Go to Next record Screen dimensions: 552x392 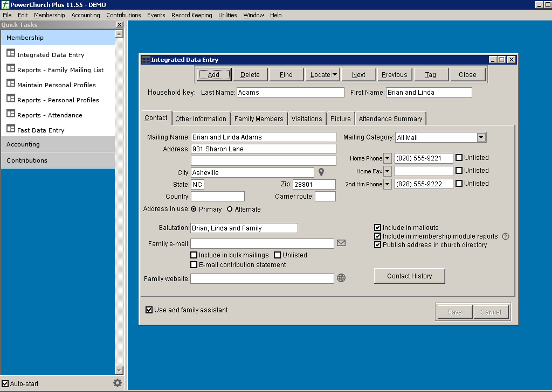[358, 74]
